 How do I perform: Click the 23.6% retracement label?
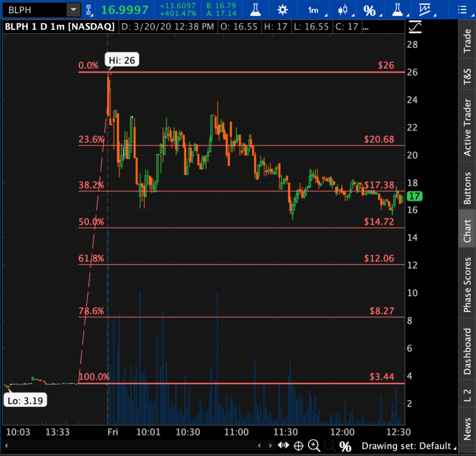(x=91, y=139)
